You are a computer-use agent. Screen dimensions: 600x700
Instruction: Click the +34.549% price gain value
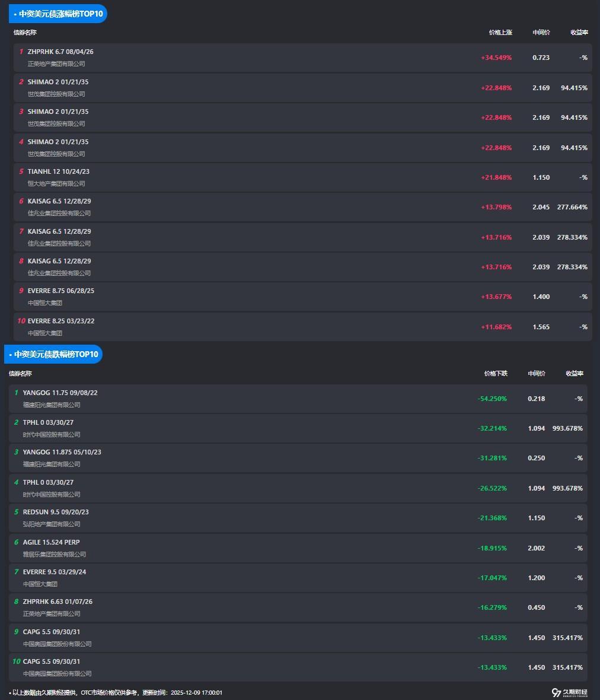point(496,58)
